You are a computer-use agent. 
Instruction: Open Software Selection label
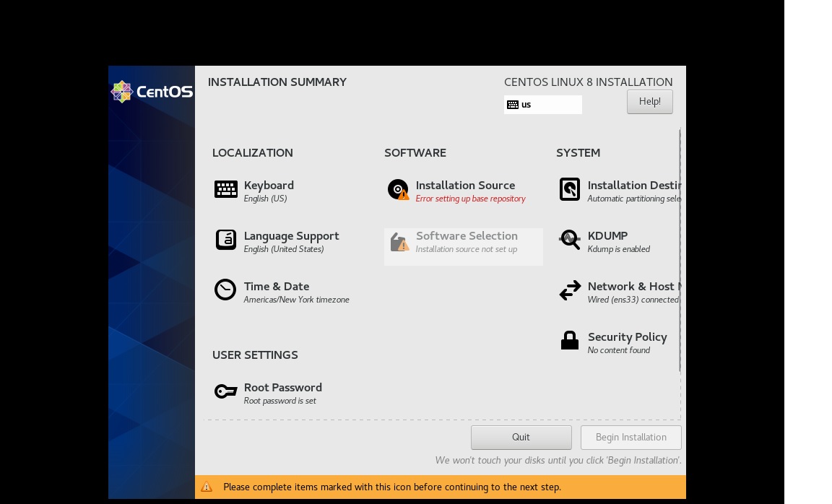tap(467, 235)
